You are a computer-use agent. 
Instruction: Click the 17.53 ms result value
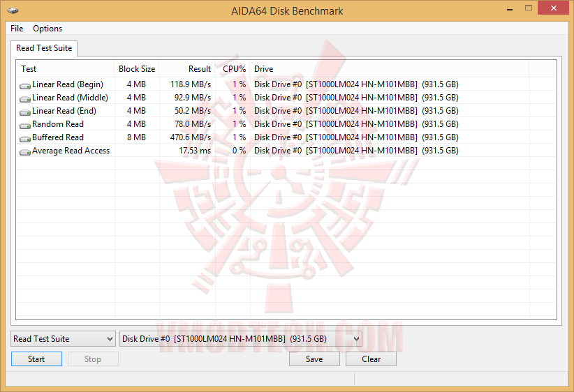tap(195, 151)
